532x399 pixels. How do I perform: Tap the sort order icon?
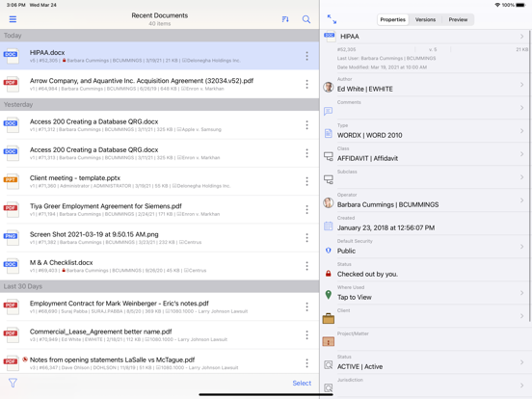[x=285, y=19]
